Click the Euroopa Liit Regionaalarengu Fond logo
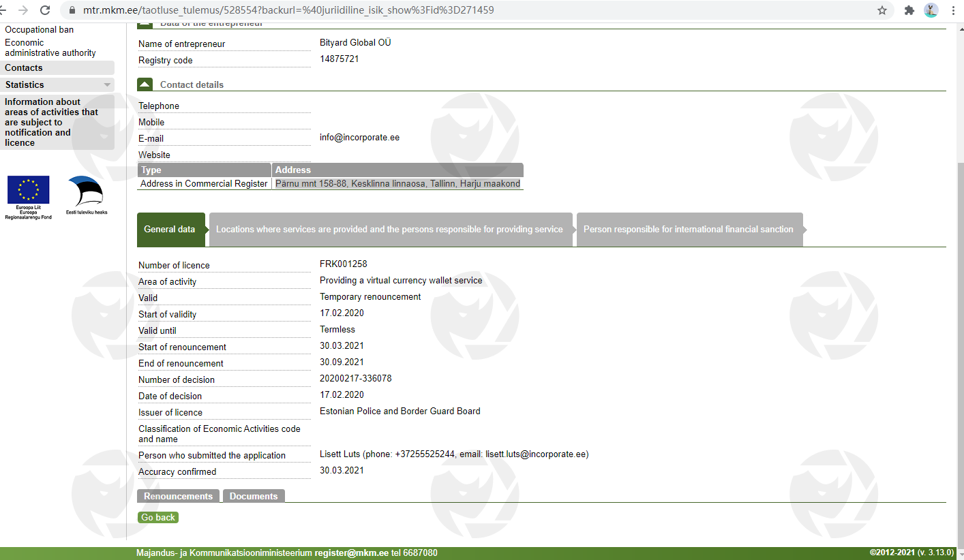Viewport: 964px width, 560px height. 28,197
